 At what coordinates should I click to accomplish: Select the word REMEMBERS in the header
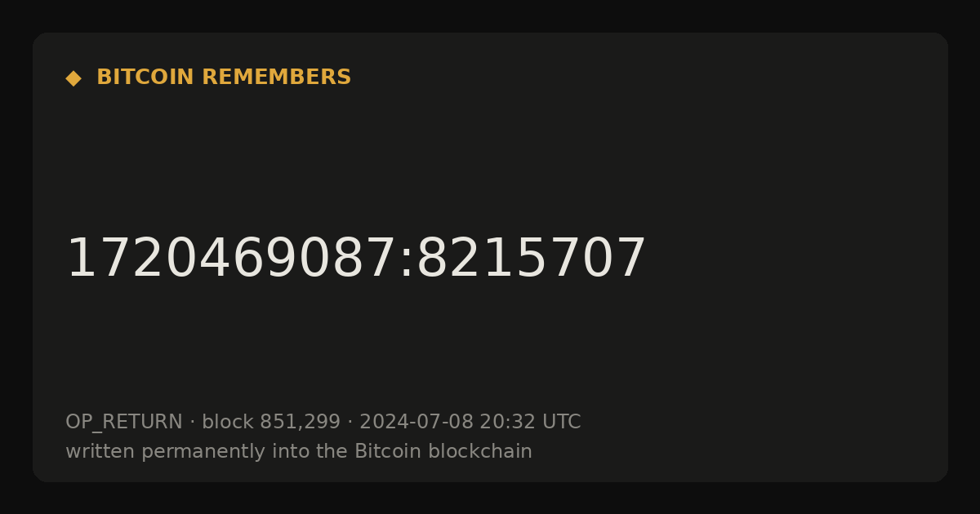point(277,78)
